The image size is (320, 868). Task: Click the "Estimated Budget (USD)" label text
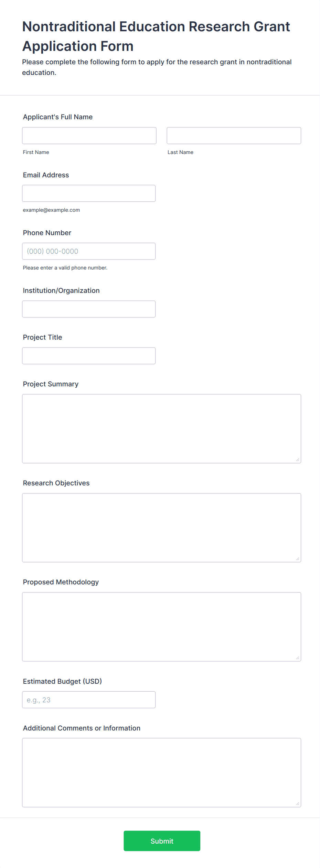pos(62,681)
